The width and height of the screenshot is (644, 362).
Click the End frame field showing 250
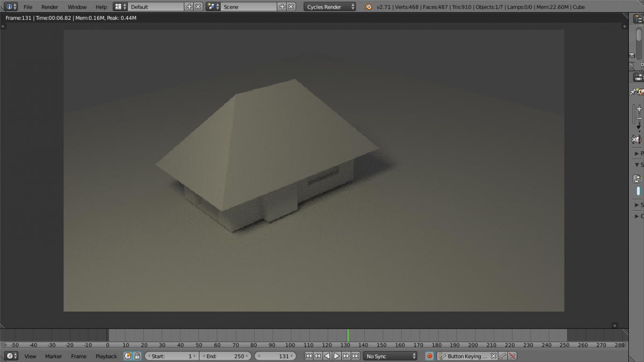tap(225, 356)
